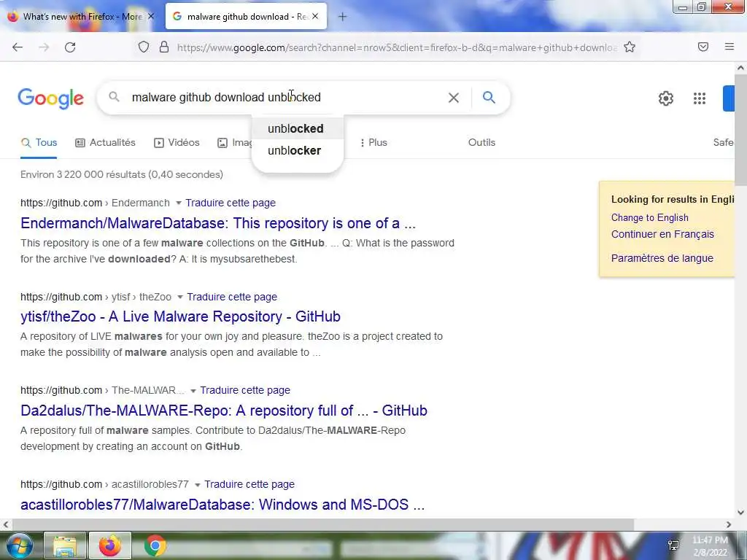Click the browser address bar
The width and height of the screenshot is (747, 560).
pos(396,47)
